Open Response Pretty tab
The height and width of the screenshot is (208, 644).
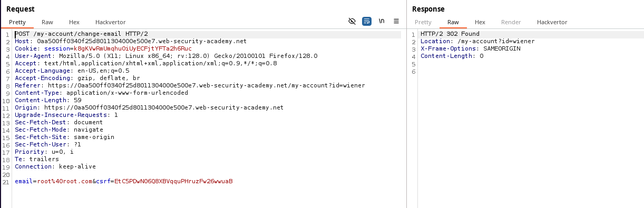pyautogui.click(x=423, y=22)
